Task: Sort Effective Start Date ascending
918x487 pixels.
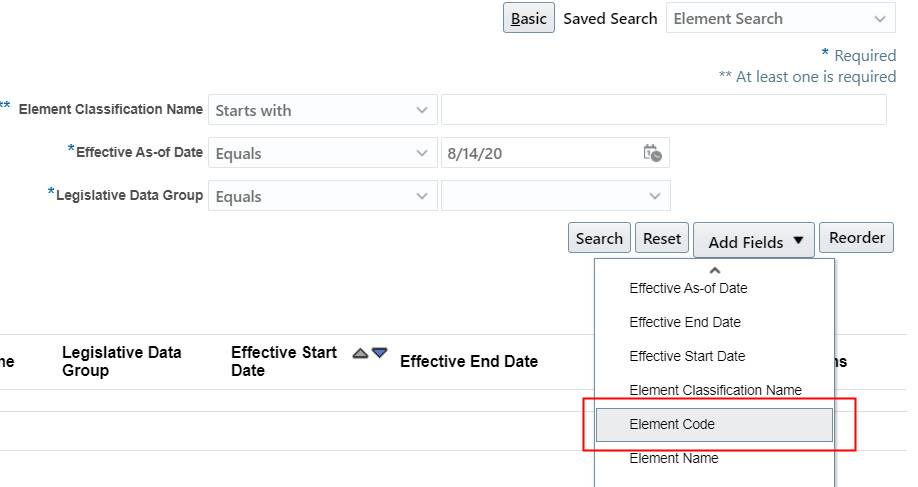Action: tap(361, 353)
